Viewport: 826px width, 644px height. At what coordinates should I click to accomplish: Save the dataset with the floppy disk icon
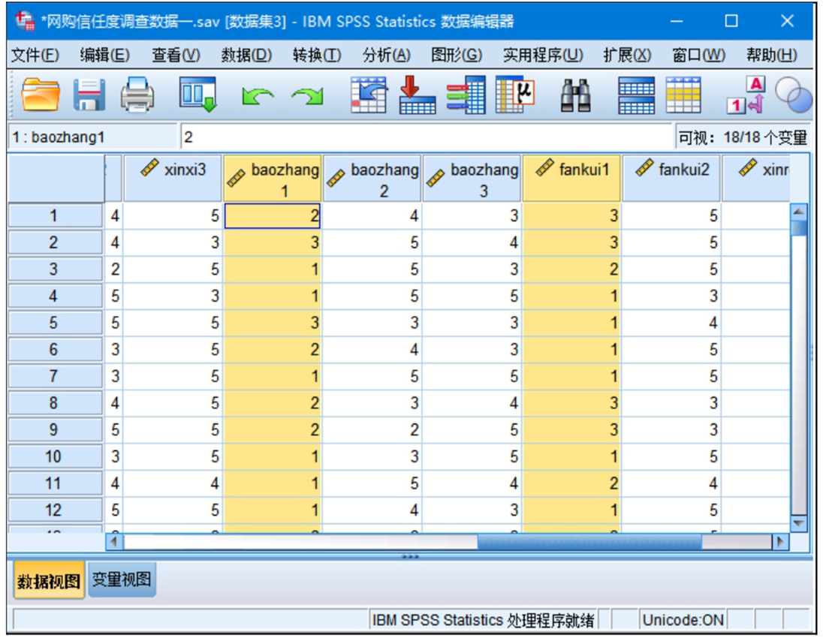89,95
